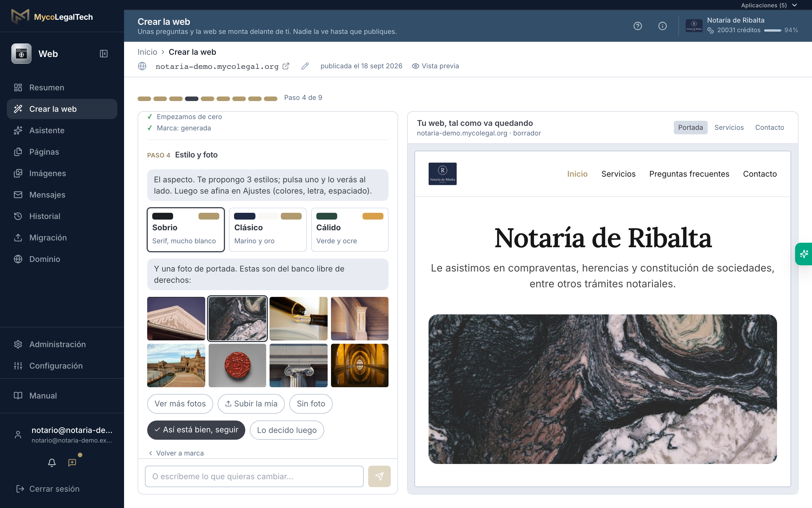Screen dimensions: 812x508
Task: Open the Manual book item
Action: [62, 396]
